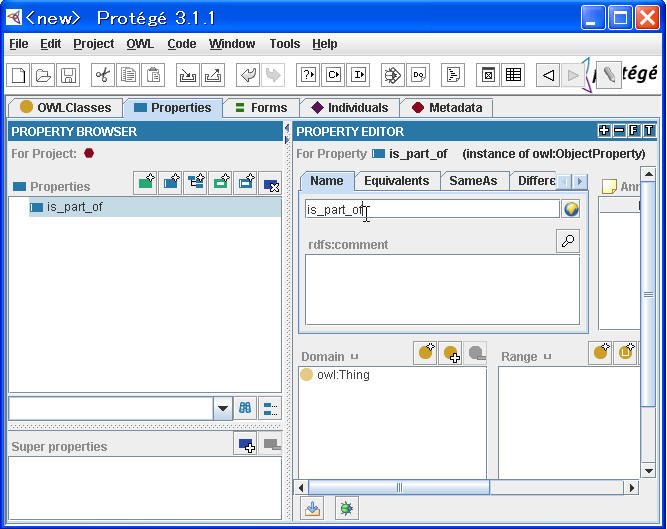Click the horizontal scrollbar thumb at bottom
Screen dimensions: 667x529
pos(399,487)
